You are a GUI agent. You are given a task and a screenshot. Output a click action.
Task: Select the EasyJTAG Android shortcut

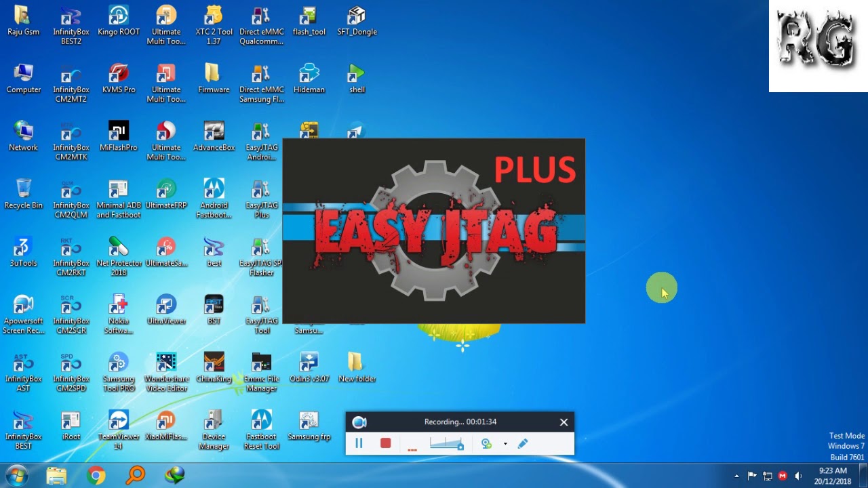tap(262, 141)
